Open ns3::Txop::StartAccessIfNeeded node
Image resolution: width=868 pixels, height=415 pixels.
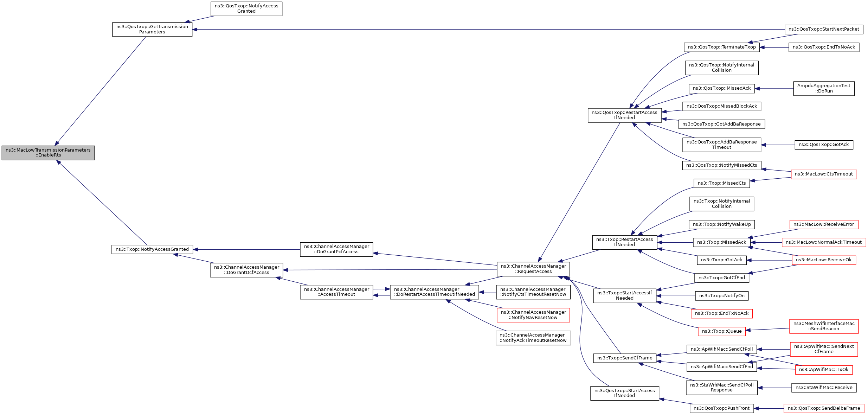624,296
